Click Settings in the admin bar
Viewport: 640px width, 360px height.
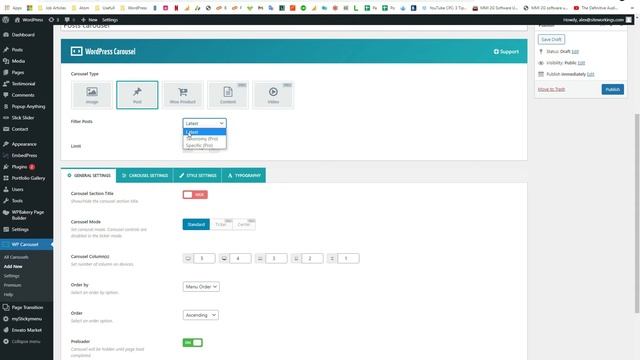tap(110, 20)
